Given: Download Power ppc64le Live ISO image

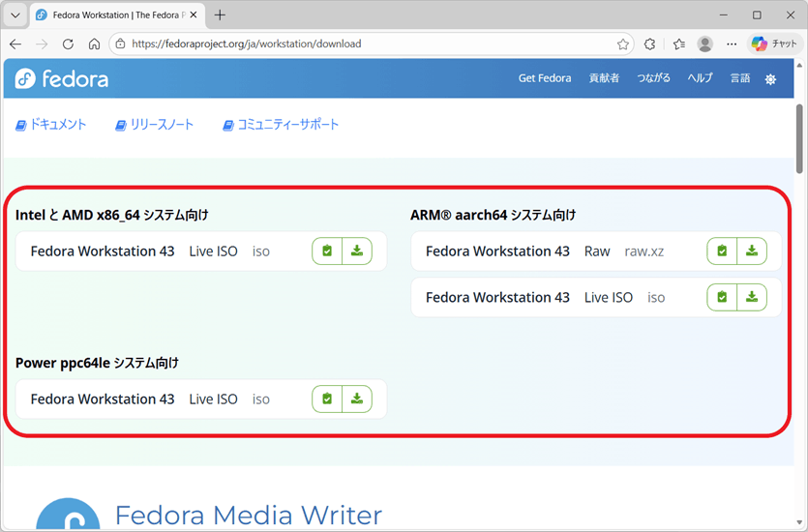Looking at the screenshot, I should pyautogui.click(x=357, y=399).
